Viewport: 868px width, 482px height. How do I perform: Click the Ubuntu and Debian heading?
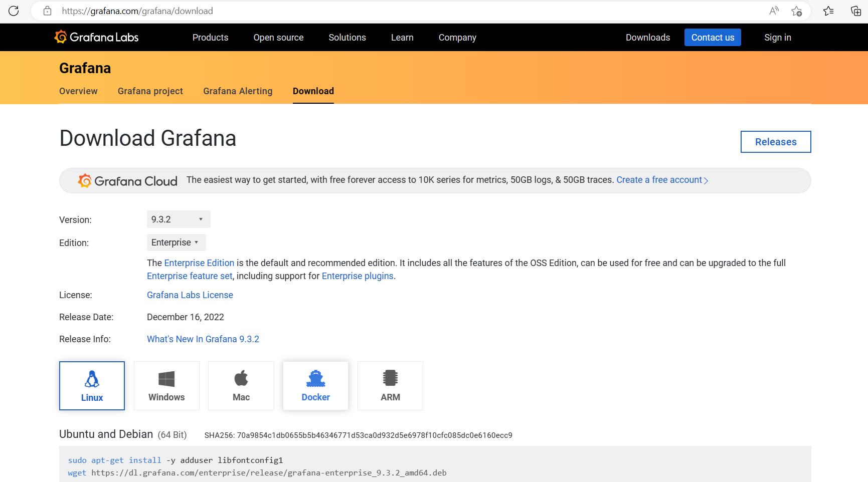tap(106, 434)
